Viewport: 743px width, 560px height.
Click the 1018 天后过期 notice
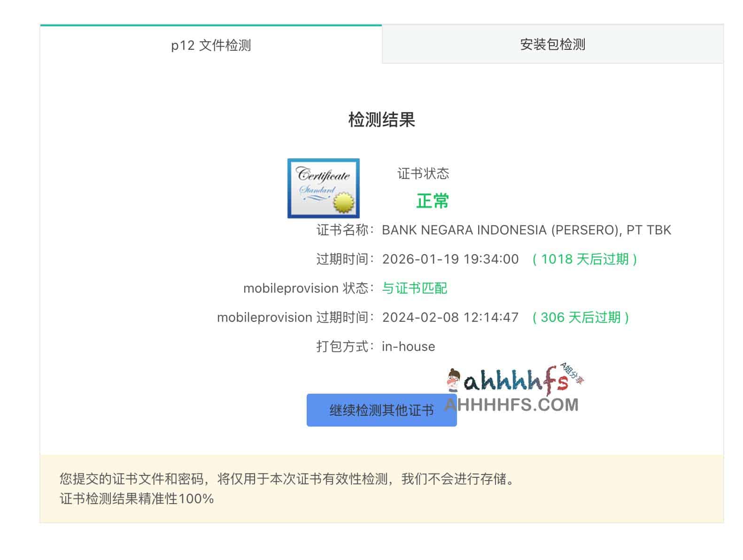point(585,259)
